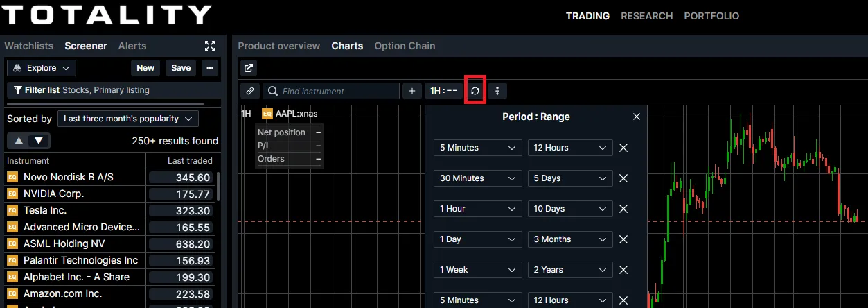
Task: Click the Orders row in chart overlay
Action: pyautogui.click(x=289, y=159)
